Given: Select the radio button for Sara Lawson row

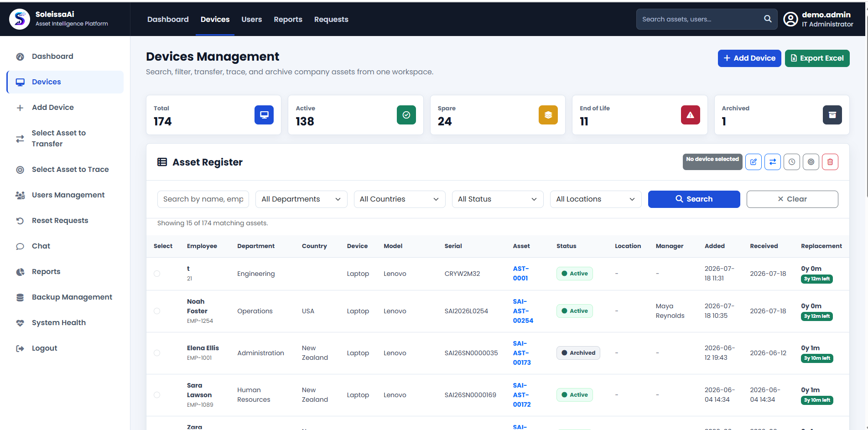Looking at the screenshot, I should click(x=157, y=395).
